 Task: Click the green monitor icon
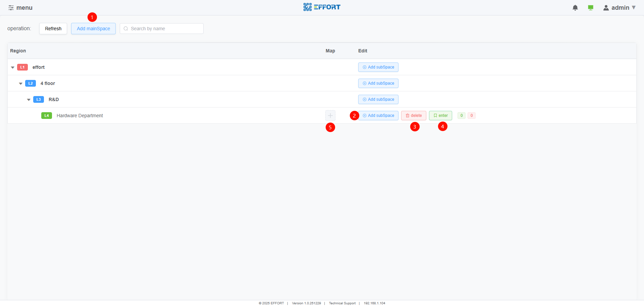tap(590, 8)
